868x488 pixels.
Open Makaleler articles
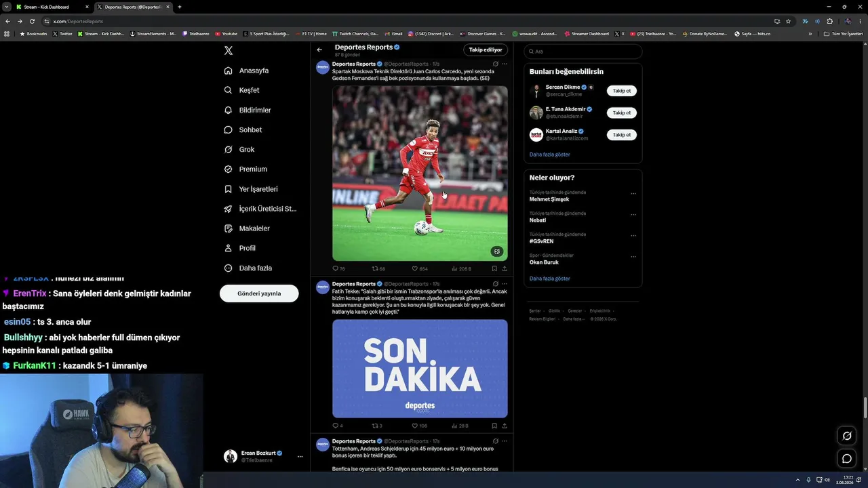[247, 228]
